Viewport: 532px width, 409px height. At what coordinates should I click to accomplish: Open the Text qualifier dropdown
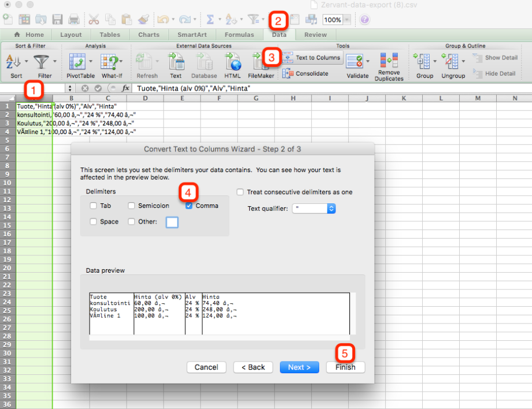pos(314,209)
